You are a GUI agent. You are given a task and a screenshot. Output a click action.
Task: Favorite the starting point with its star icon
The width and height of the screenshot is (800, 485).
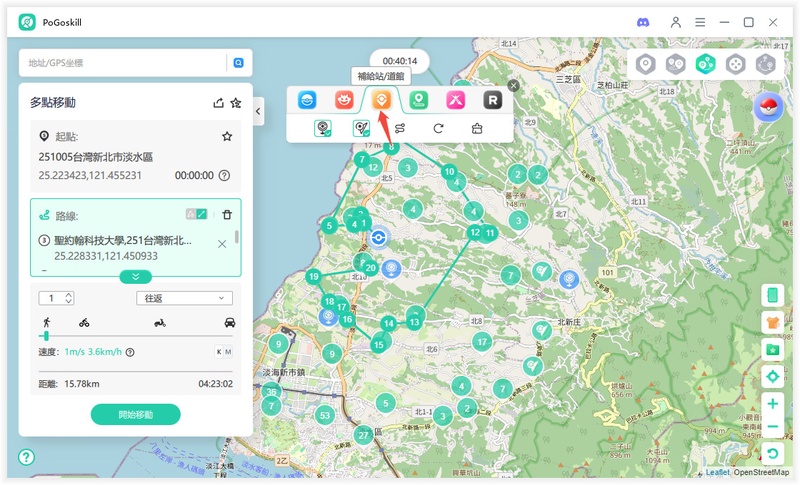pos(227,136)
